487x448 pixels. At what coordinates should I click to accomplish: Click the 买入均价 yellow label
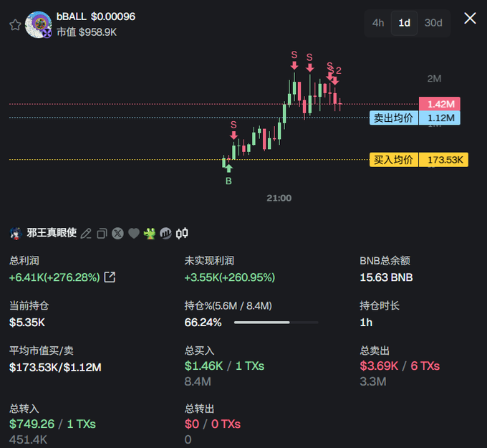(x=393, y=160)
